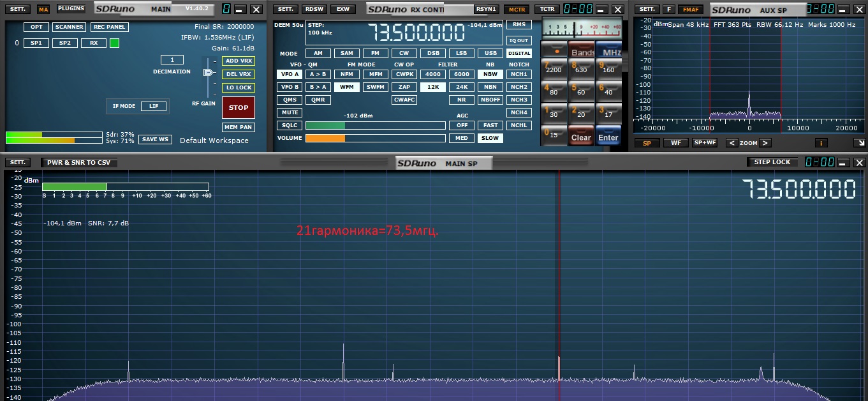Toggle IQ OUT
Image resolution: width=868 pixels, height=401 pixels.
point(519,40)
